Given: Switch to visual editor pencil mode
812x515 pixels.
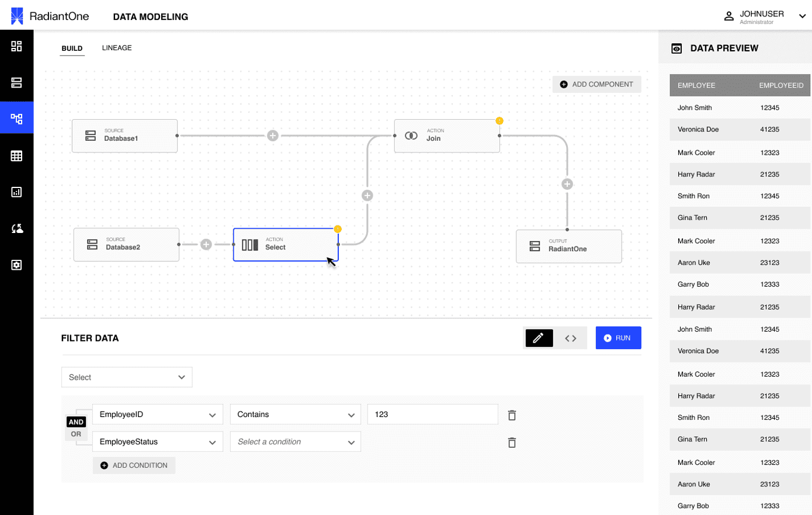Looking at the screenshot, I should [x=539, y=337].
